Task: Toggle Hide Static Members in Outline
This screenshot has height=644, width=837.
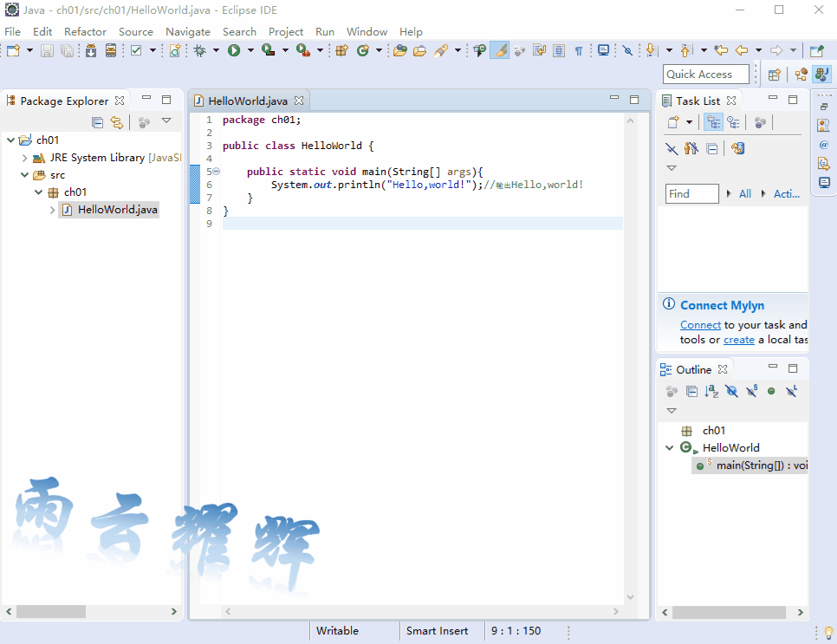Action: [x=751, y=392]
